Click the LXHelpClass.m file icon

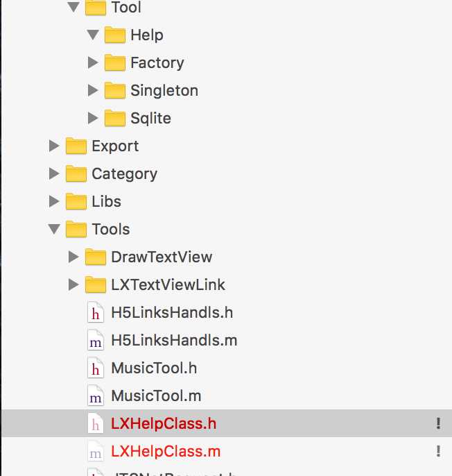96,452
